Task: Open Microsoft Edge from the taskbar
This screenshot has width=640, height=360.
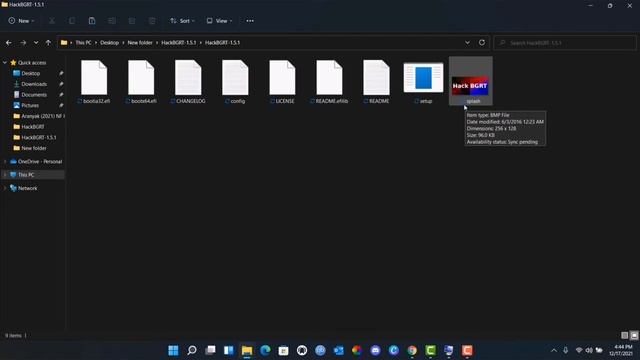Action: [x=265, y=350]
